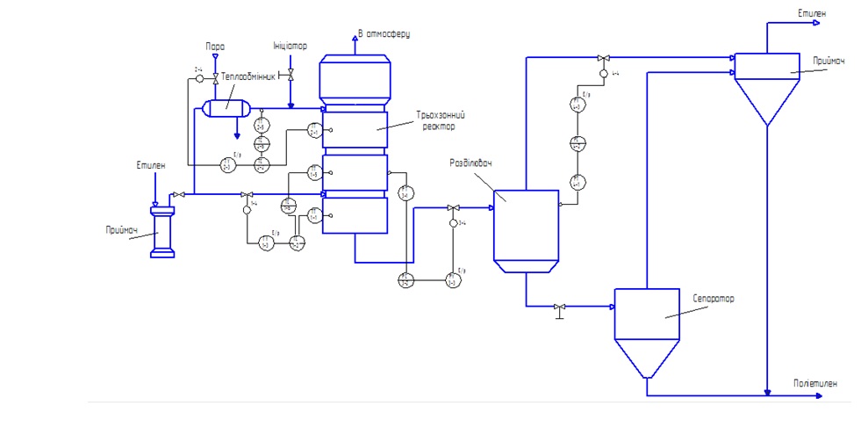
Task: Click the PT 3-1 instrument right of reactor
Action: tap(405, 192)
